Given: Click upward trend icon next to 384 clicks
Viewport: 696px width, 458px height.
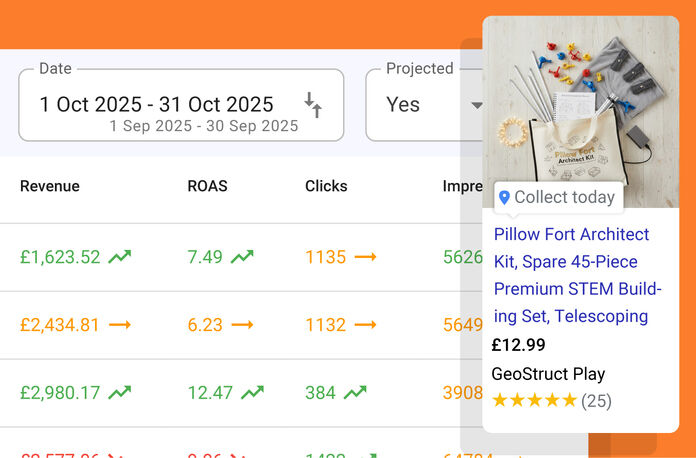Looking at the screenshot, I should tap(355, 393).
